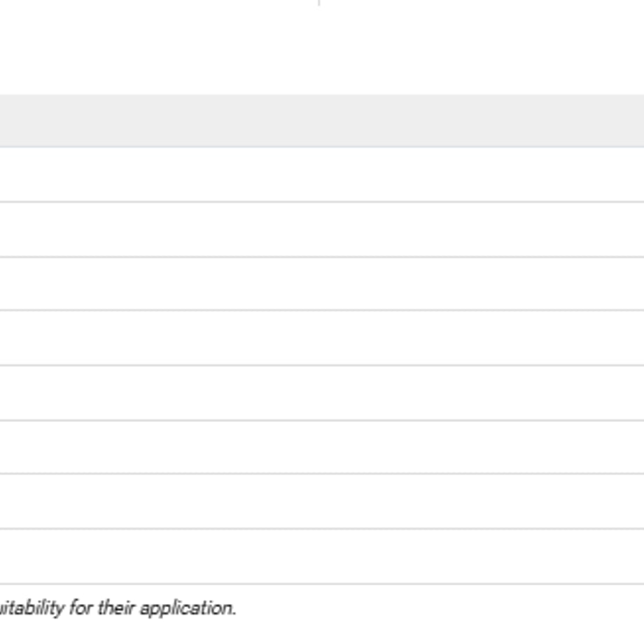Click the word "for" in italic footnote

coord(80,608)
